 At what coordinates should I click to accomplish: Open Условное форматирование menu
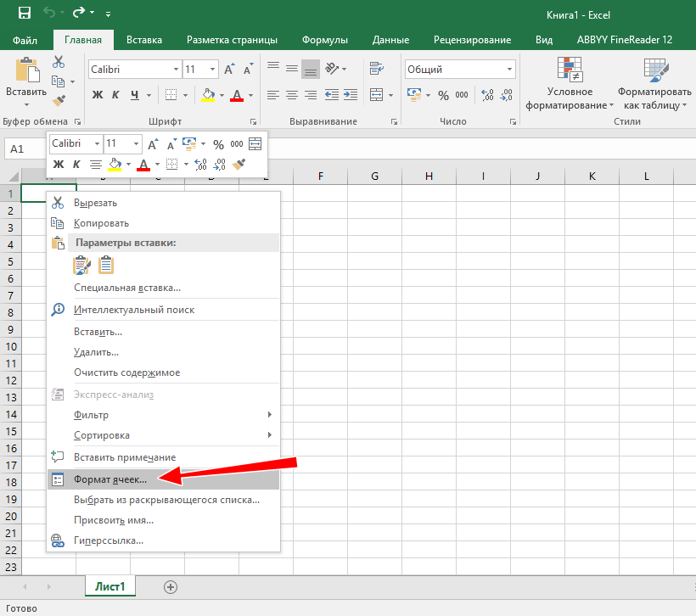[x=570, y=84]
